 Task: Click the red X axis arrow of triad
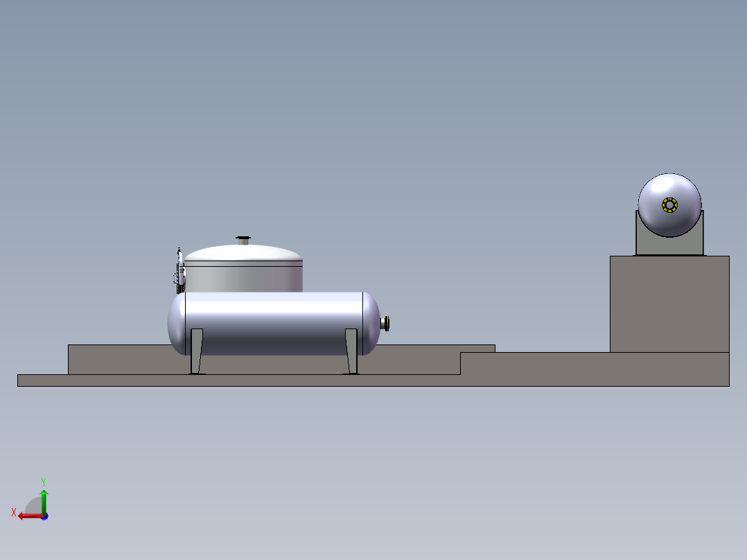coord(30,516)
